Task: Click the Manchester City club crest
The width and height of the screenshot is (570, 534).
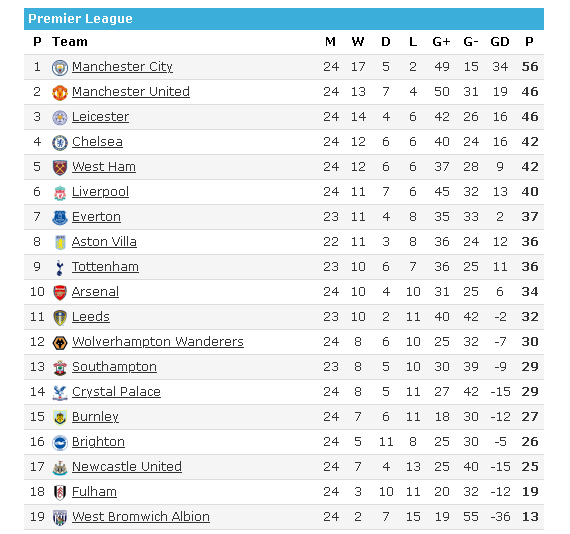Action: click(x=60, y=68)
